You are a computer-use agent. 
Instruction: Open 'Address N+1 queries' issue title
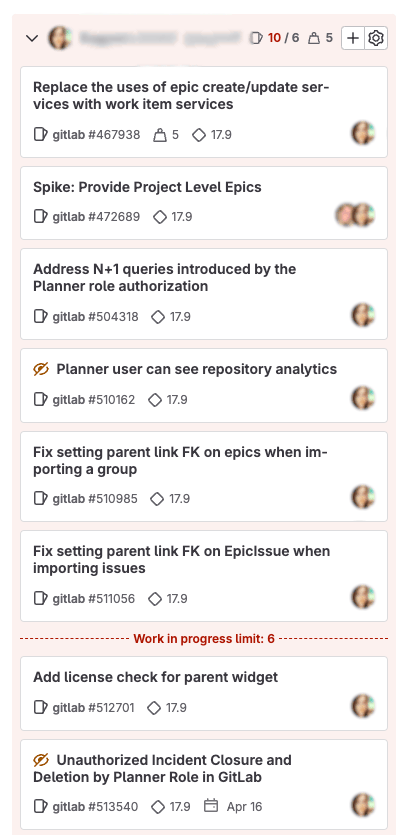164,277
